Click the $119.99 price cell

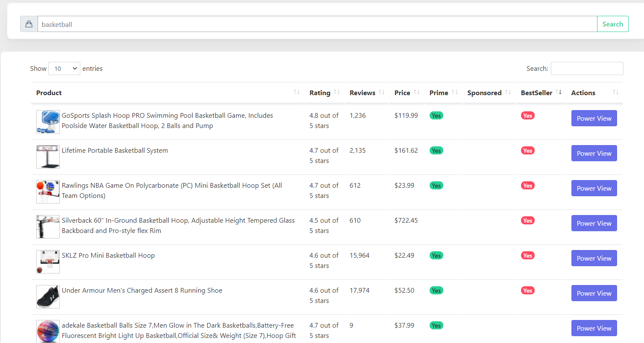(406, 116)
